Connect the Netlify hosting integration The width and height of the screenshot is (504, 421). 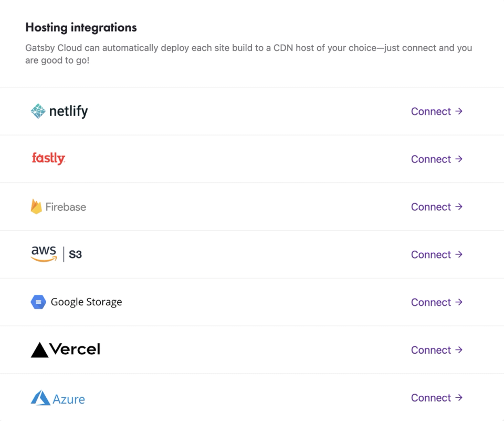coord(436,111)
